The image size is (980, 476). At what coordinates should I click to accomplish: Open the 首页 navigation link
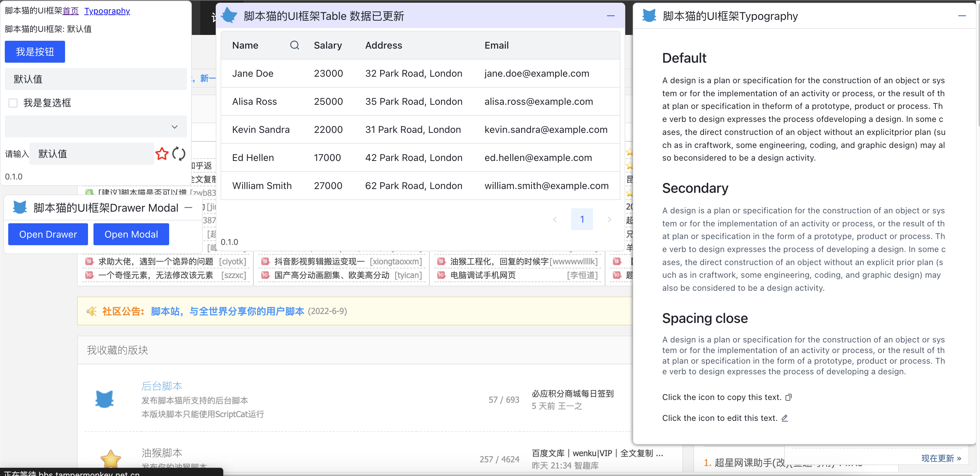click(x=71, y=11)
